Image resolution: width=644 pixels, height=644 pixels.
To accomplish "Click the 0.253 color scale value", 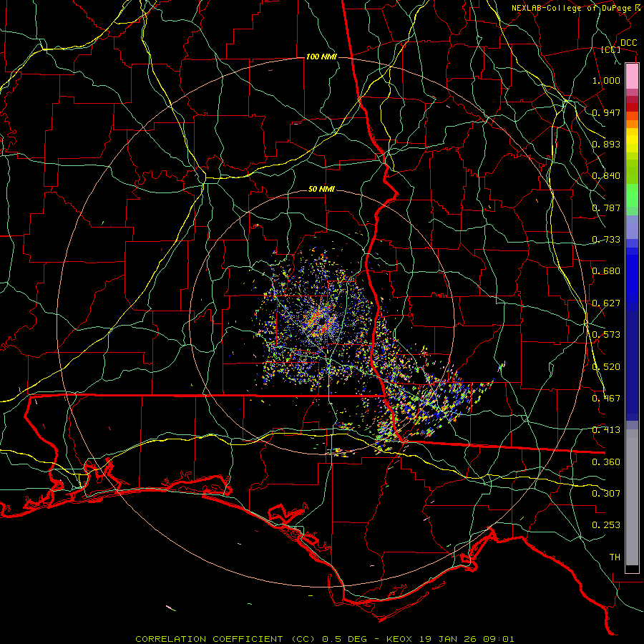I will [x=606, y=525].
